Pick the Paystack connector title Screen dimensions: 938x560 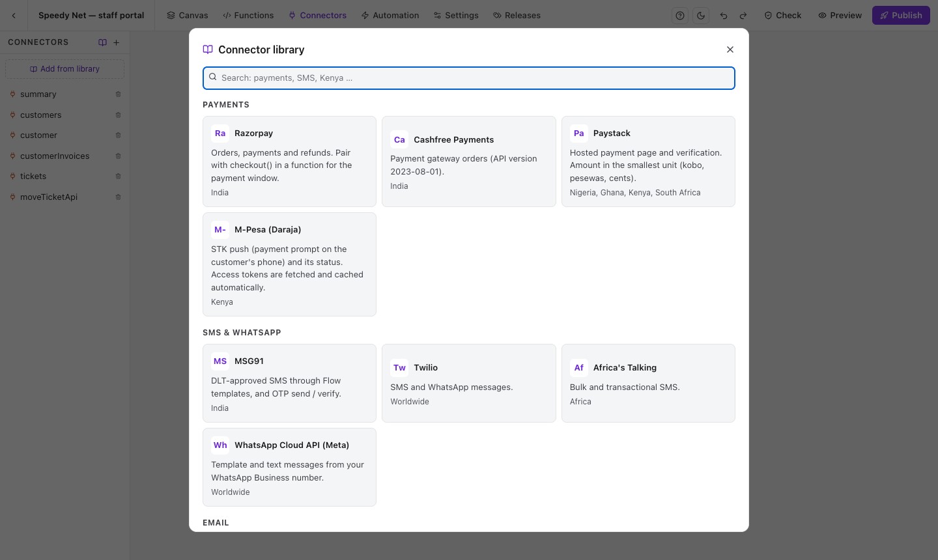point(612,133)
